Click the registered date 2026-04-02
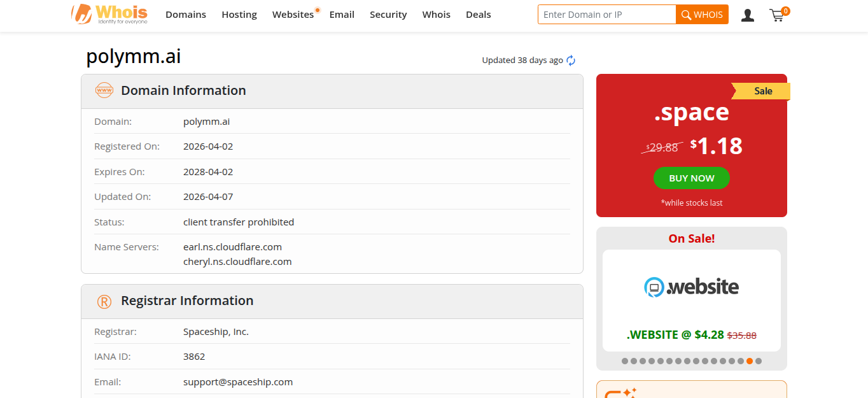This screenshot has width=868, height=398. pos(208,146)
